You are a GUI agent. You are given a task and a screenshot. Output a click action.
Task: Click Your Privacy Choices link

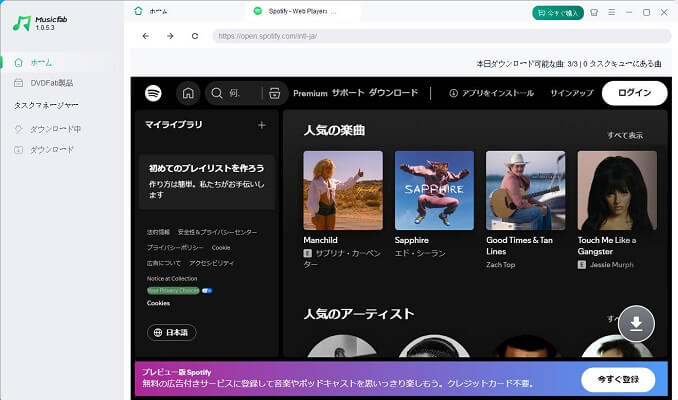173,291
